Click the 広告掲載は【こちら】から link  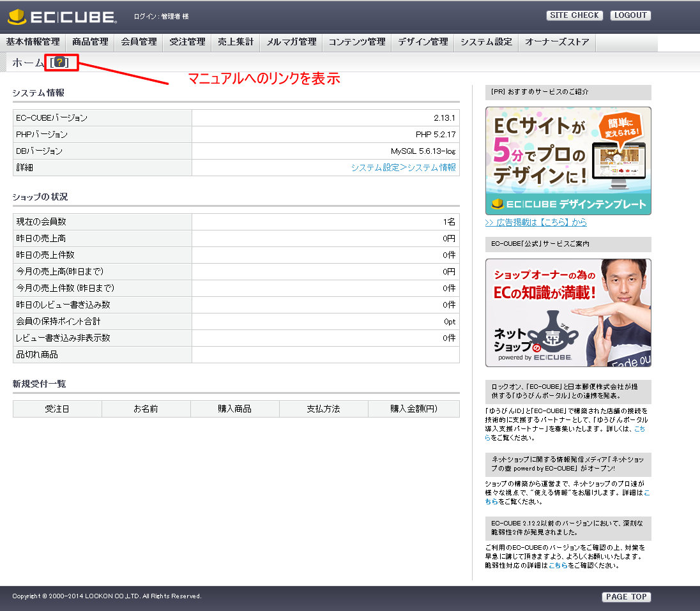tap(536, 222)
